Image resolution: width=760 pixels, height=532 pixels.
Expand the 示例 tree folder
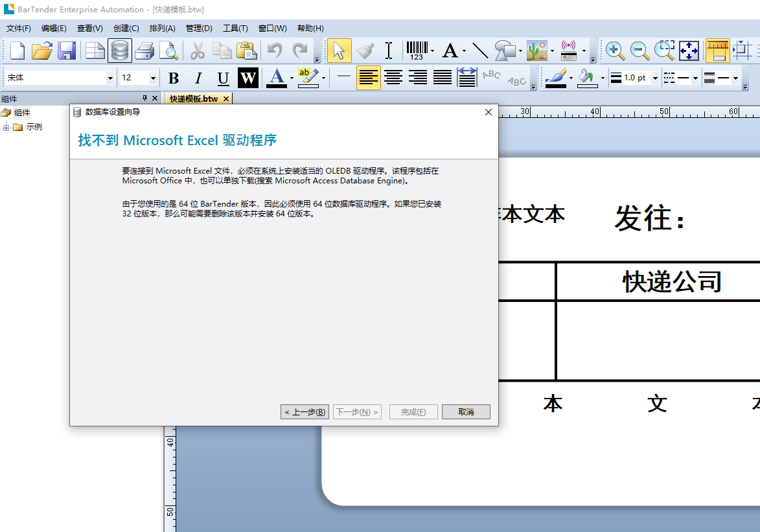6,128
